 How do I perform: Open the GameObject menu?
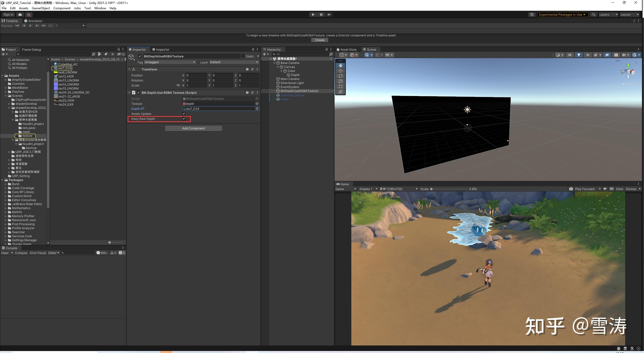point(41,8)
